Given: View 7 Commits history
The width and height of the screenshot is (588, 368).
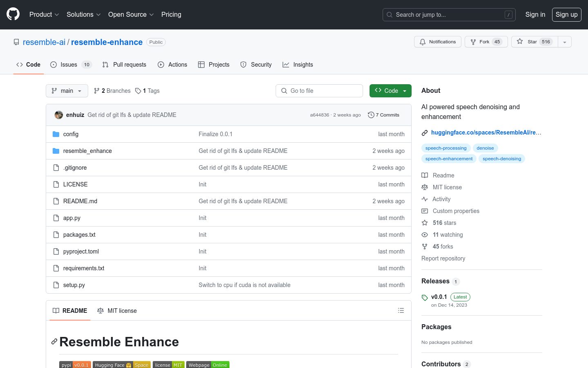Looking at the screenshot, I should coord(383,115).
